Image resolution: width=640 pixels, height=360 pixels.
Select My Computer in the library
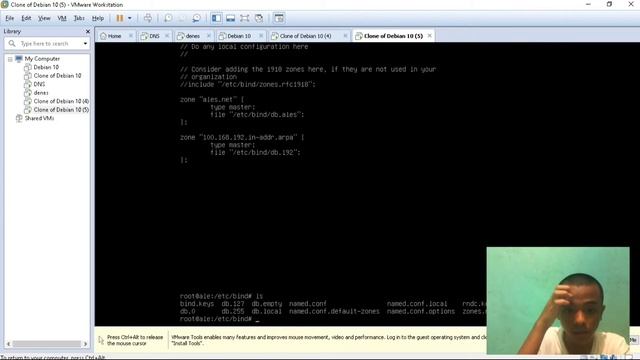[x=42, y=59]
